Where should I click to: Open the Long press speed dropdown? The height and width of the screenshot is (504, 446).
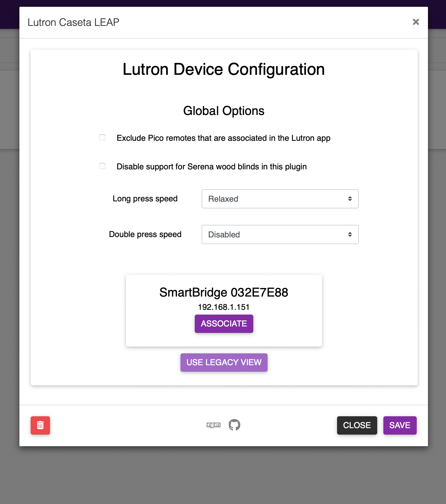point(280,199)
